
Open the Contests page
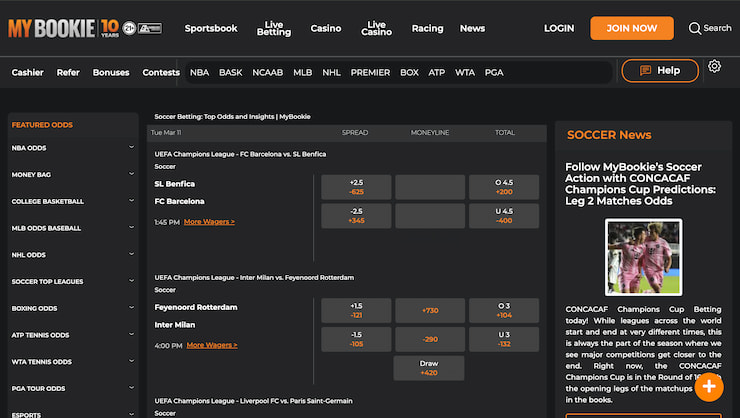pos(161,73)
